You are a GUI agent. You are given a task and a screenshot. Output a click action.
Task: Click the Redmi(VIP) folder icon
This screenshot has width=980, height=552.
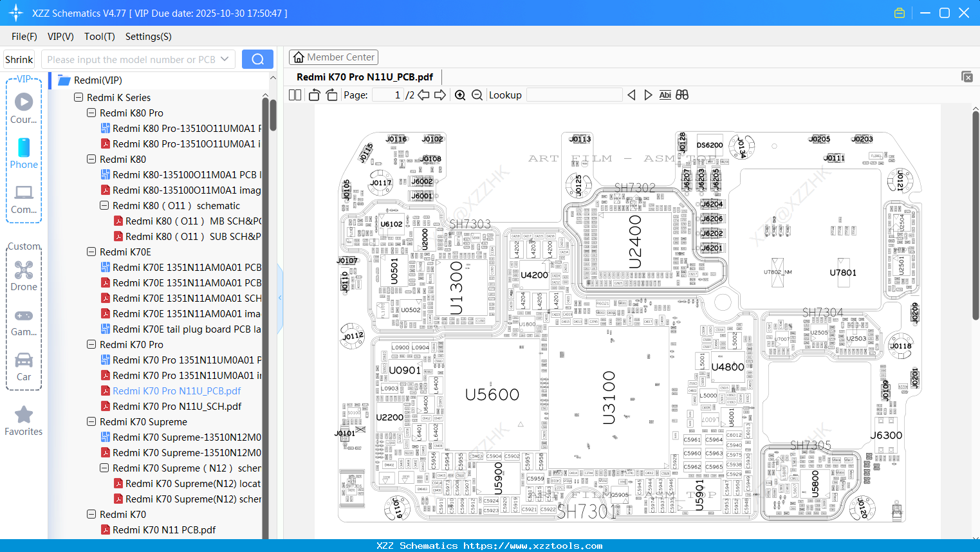click(x=64, y=80)
